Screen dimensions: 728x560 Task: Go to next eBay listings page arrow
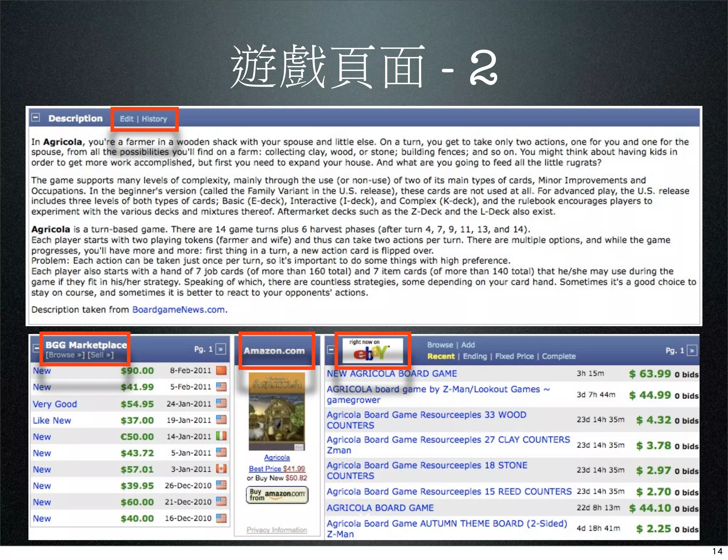(x=692, y=351)
